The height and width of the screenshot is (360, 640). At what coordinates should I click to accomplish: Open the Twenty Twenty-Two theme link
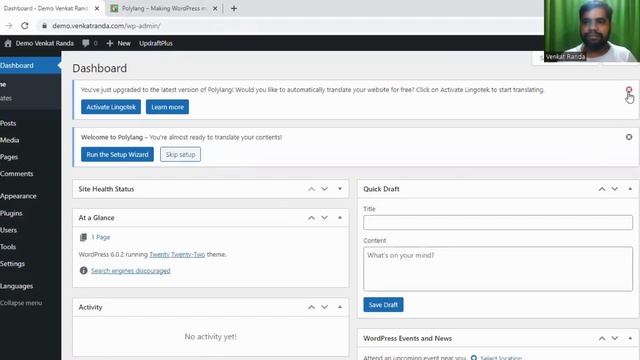click(177, 254)
